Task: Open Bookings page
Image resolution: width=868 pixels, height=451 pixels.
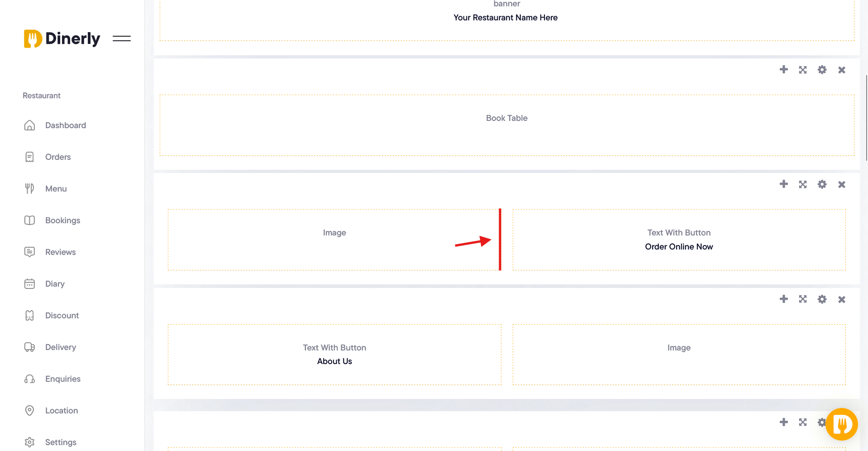Action: [63, 221]
